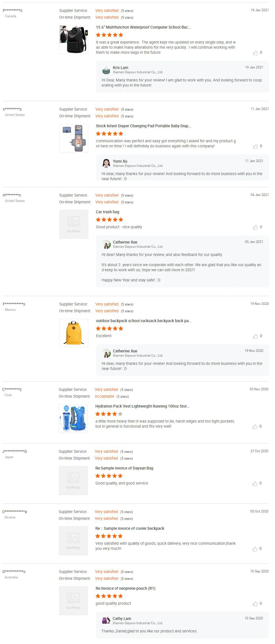
Task: Like the Canada backpack review with thumbs-up
Action: pos(255,53)
